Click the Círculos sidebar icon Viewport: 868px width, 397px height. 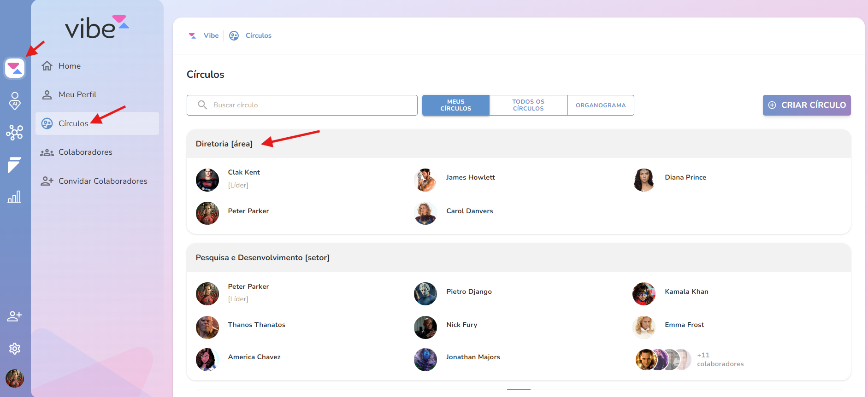(x=47, y=123)
